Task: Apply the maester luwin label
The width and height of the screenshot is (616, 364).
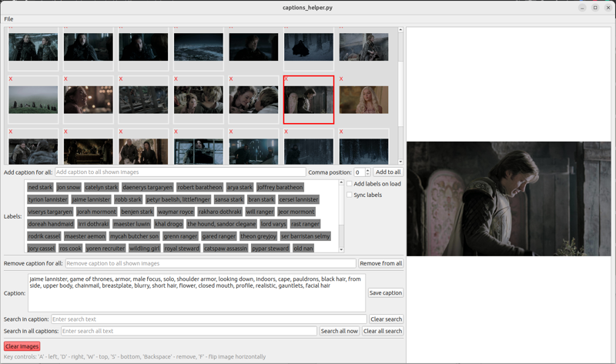Action: click(x=132, y=224)
